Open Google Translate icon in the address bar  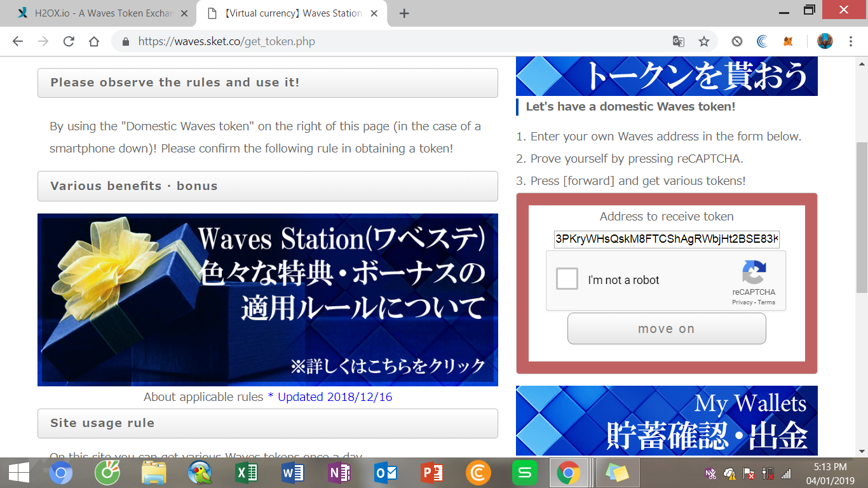[x=679, y=40]
